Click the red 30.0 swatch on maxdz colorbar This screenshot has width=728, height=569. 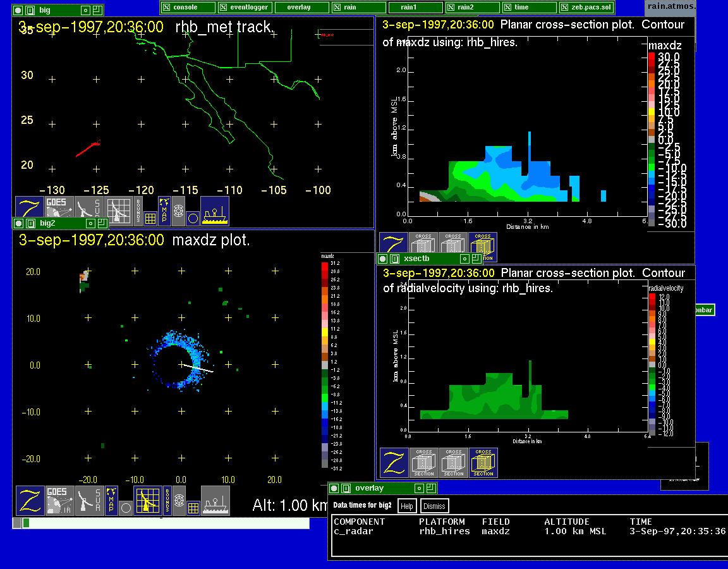pyautogui.click(x=652, y=57)
